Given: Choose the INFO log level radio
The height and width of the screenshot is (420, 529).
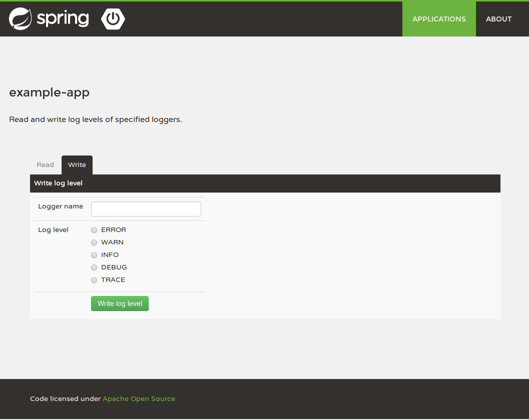Looking at the screenshot, I should (94, 255).
